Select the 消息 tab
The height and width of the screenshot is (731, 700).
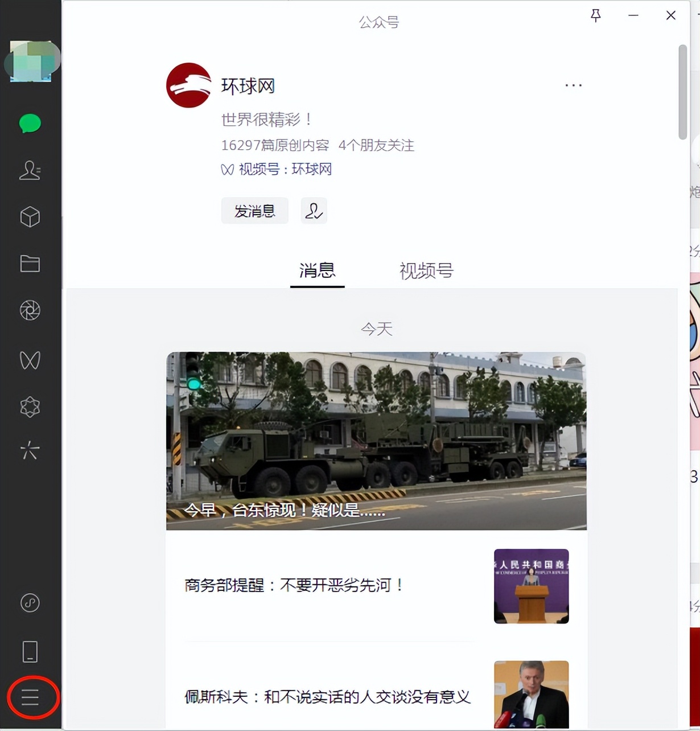317,272
